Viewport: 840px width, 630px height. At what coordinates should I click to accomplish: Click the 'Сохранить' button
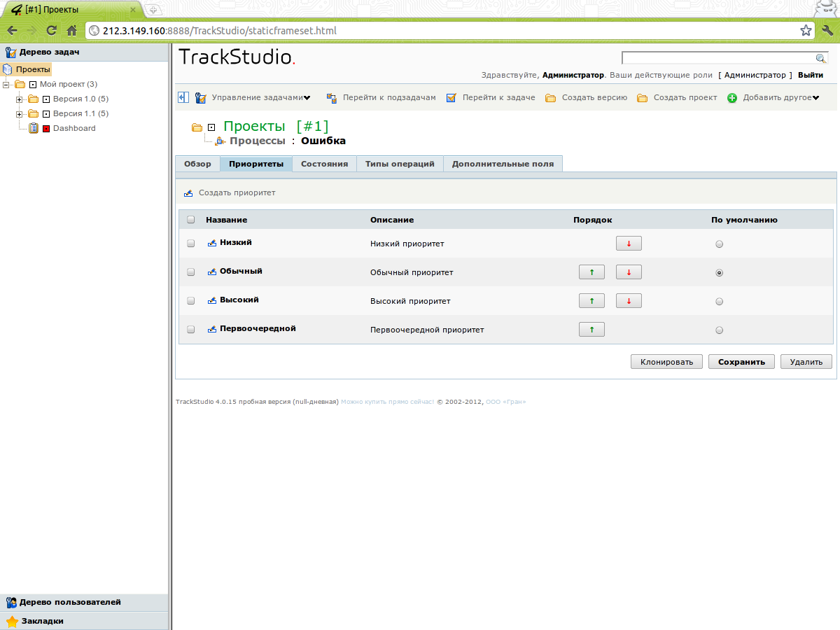point(741,362)
